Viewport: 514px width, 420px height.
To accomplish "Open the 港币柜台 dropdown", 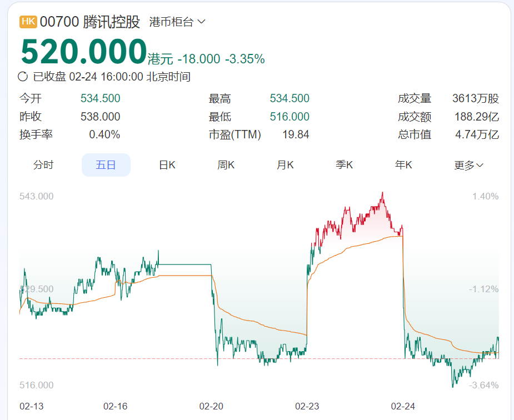I will point(177,22).
